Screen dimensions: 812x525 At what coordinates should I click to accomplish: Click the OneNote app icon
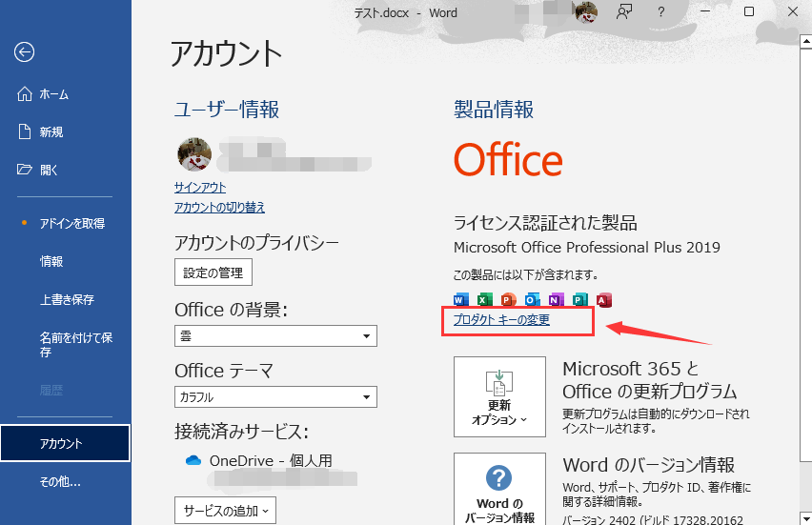coord(557,299)
